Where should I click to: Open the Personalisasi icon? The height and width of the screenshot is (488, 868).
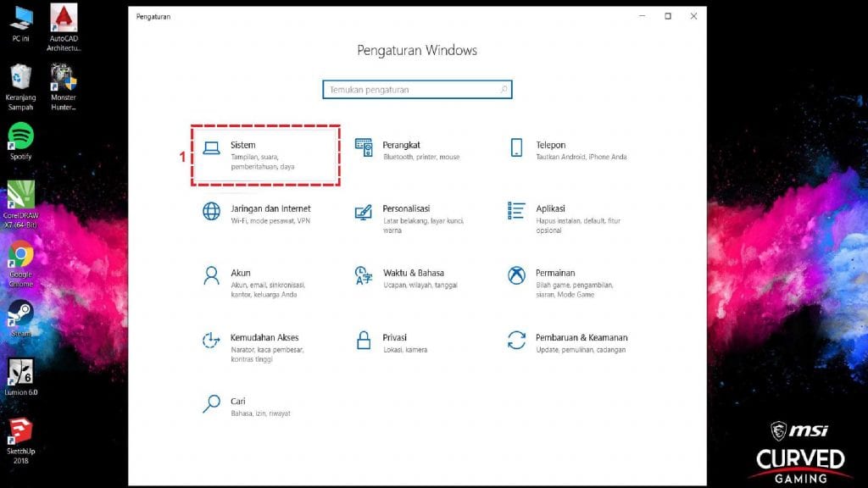[363, 212]
